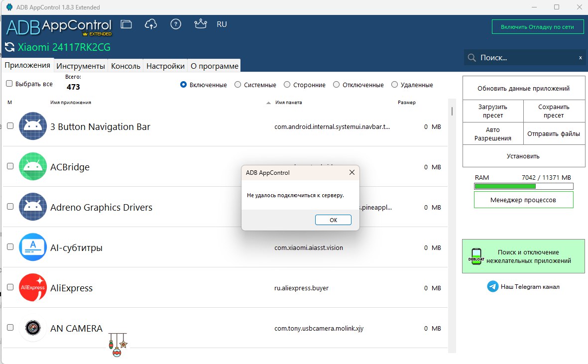Click Adreno Graphics Drivers app icon
This screenshot has height=364, width=588.
[33, 207]
